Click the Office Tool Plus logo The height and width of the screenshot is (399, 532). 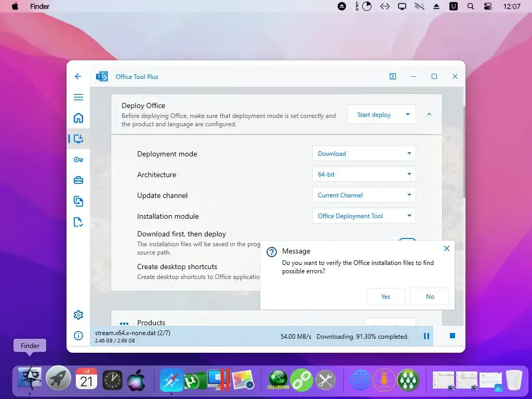(x=102, y=77)
